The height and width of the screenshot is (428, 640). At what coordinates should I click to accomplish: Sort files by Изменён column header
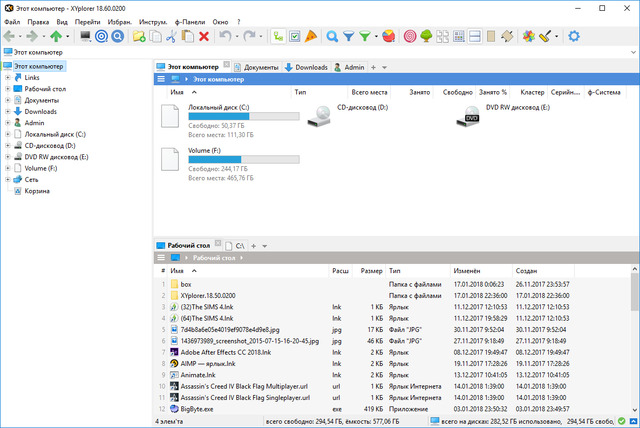pyautogui.click(x=467, y=271)
